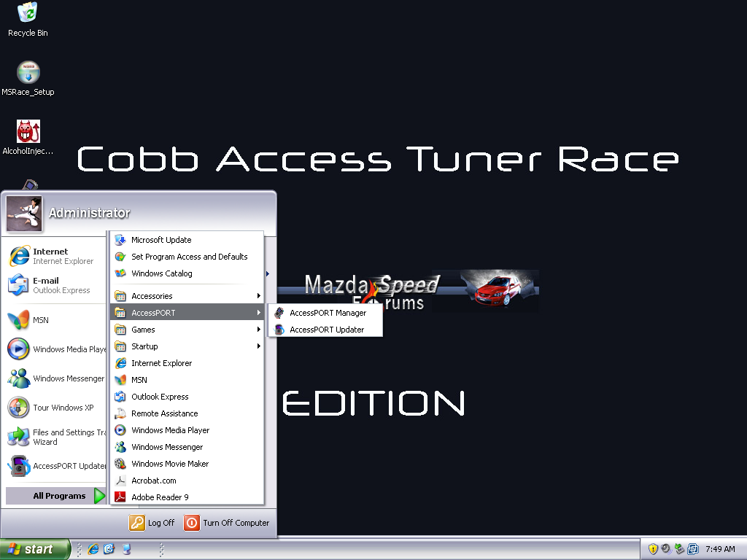Open the E-mail Outlook Express icon
747x560 pixels.
click(18, 285)
